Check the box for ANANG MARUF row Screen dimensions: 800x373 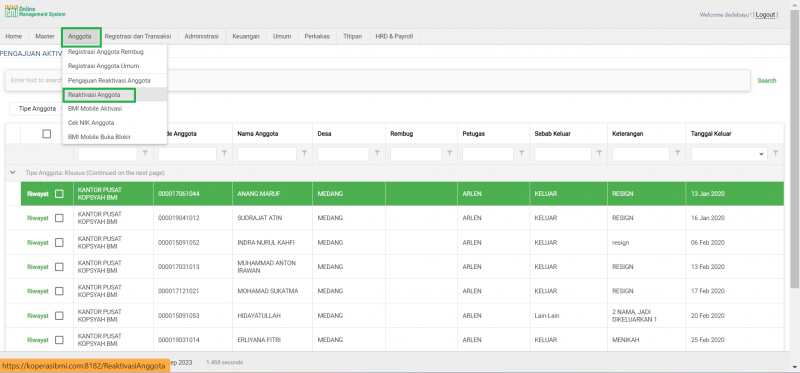tap(59, 194)
